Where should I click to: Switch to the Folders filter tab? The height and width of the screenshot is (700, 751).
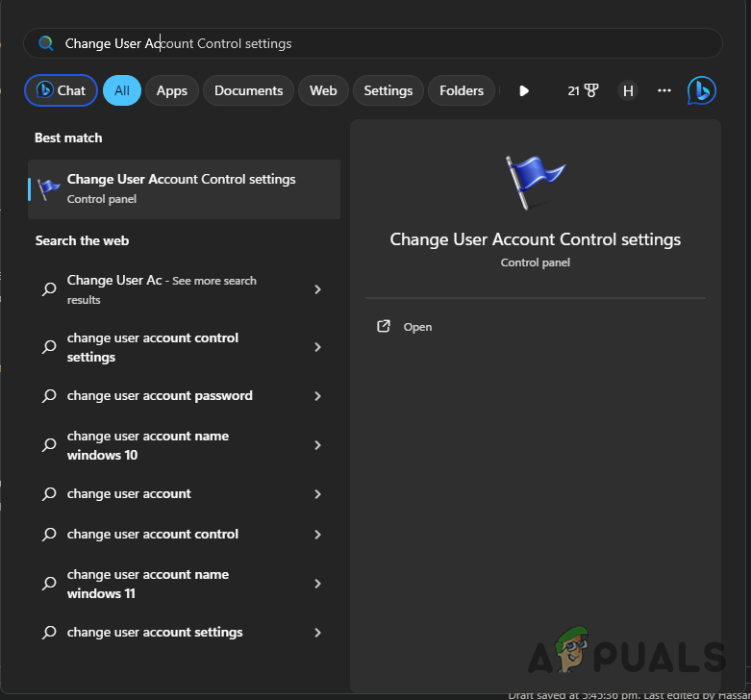462,90
